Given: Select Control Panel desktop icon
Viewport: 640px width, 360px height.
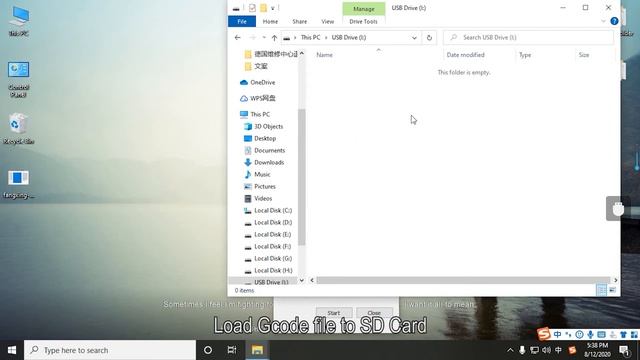Looking at the screenshot, I should tap(18, 79).
